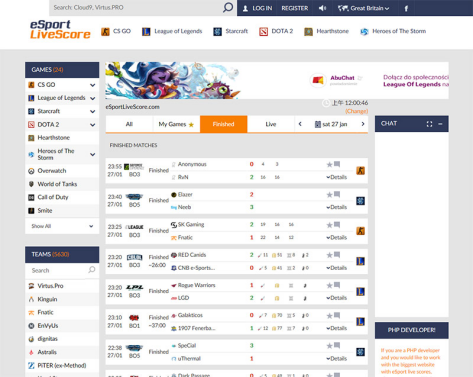Open the comment icon for Anonymous vs RxN
This screenshot has width=473, height=377.
[337, 164]
